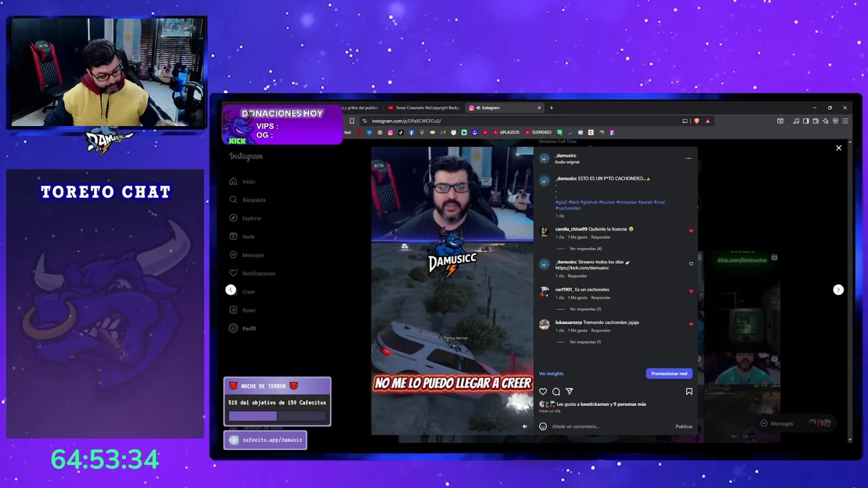The height and width of the screenshot is (488, 868).
Task: Click Instagram sidebar 'Búsqueda' item
Action: coord(248,200)
